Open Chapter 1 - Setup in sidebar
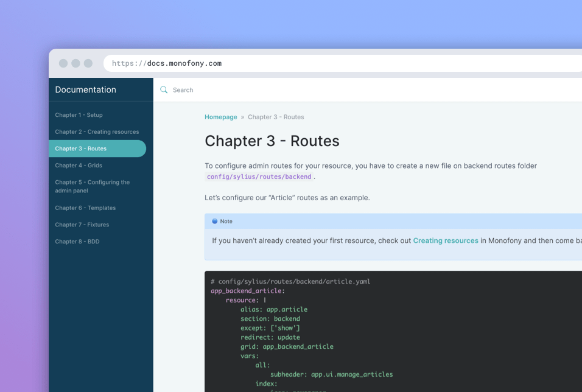Image resolution: width=582 pixels, height=392 pixels. click(79, 115)
